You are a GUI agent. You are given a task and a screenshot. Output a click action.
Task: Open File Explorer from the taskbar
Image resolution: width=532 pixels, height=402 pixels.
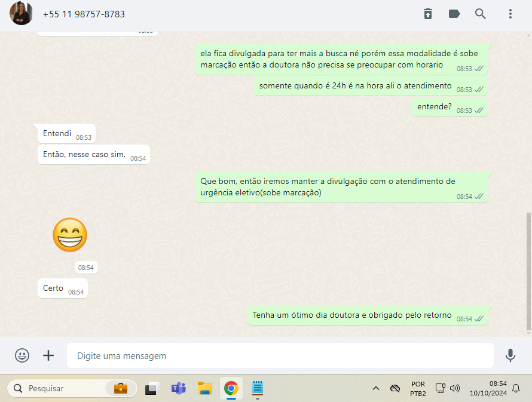click(205, 388)
